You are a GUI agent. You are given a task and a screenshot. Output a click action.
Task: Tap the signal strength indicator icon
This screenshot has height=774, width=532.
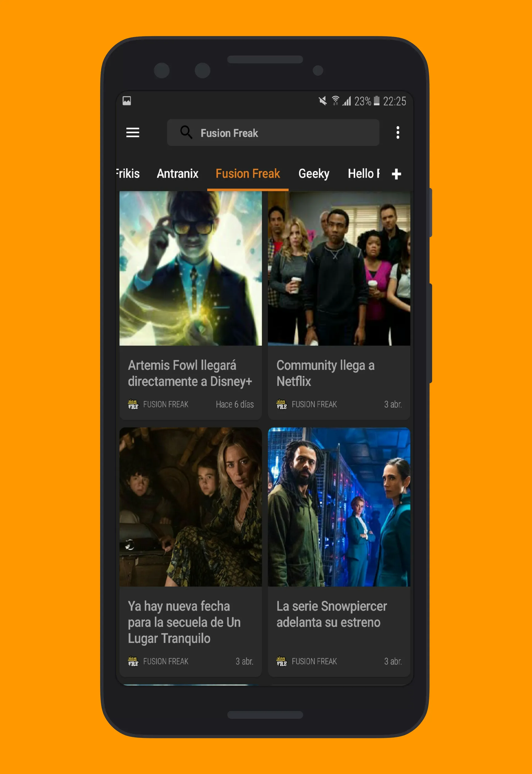point(353,98)
